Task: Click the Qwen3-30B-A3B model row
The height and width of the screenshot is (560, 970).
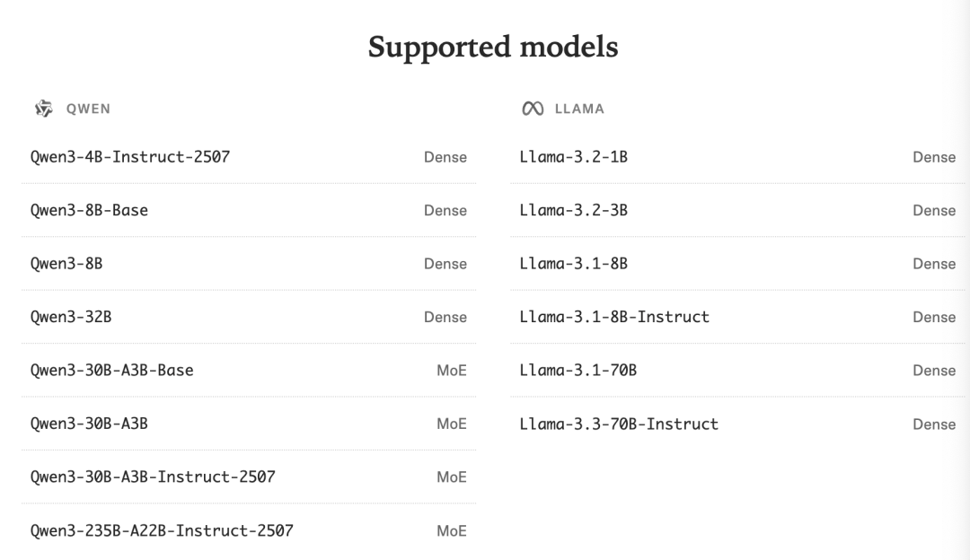Action: click(89, 424)
